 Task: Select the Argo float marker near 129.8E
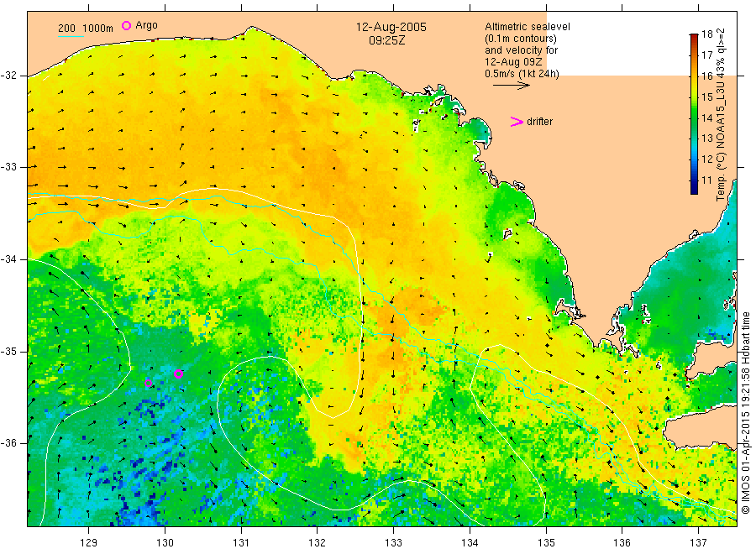[x=149, y=384]
